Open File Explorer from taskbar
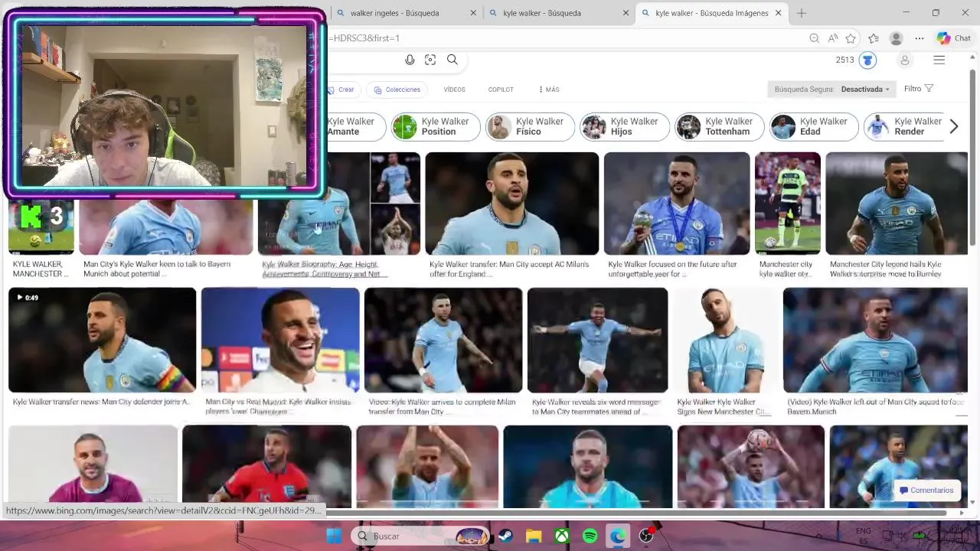The width and height of the screenshot is (980, 551). (534, 536)
